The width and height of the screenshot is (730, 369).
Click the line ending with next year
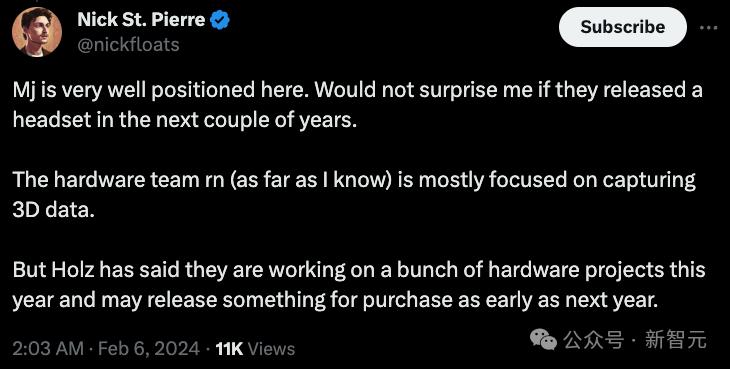pyautogui.click(x=335, y=300)
